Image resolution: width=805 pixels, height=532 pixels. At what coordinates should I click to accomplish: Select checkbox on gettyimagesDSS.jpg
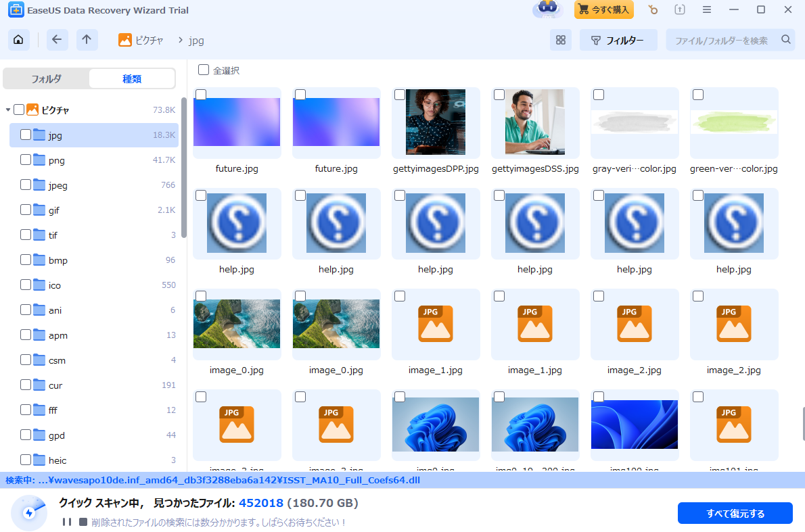(x=499, y=95)
